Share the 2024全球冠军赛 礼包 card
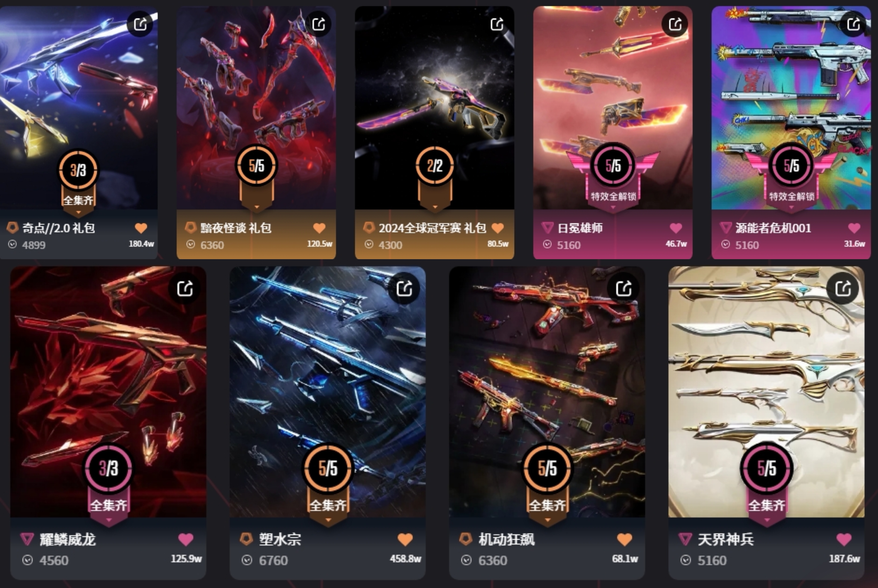This screenshot has width=878, height=588. point(497,24)
